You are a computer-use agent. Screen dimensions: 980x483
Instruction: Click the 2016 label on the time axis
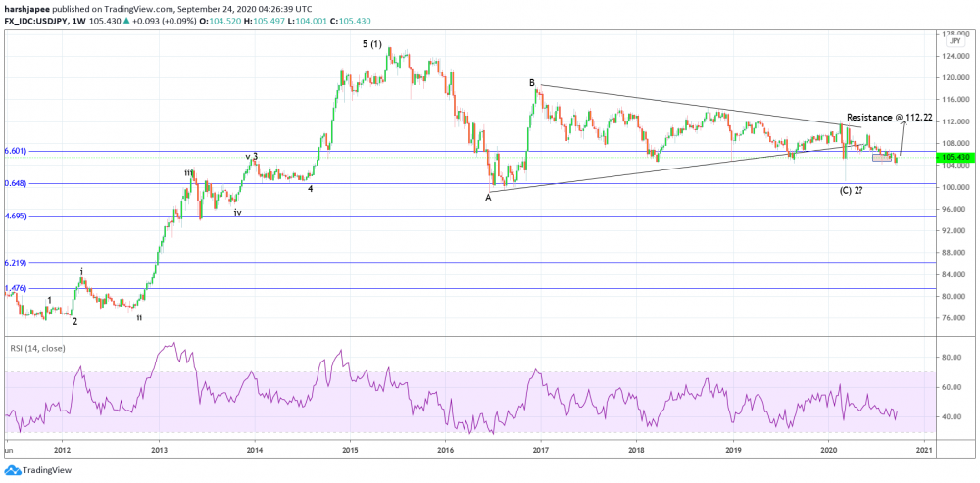point(445,450)
